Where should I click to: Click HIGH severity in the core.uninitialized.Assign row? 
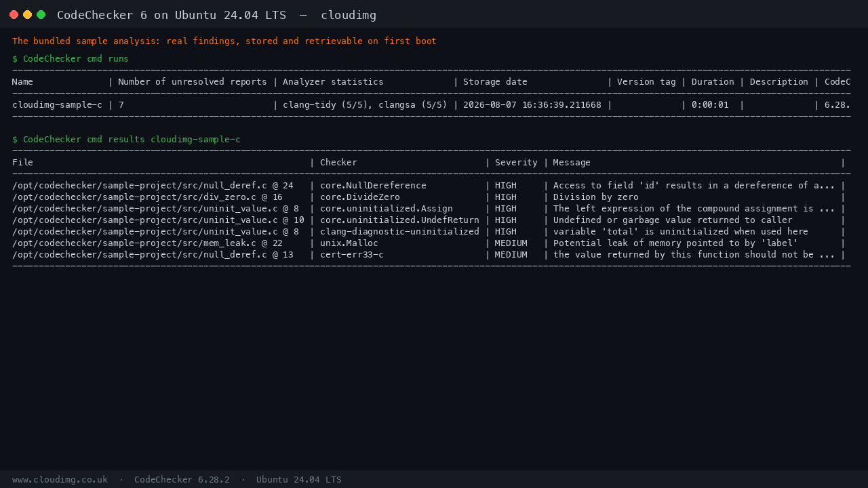(506, 209)
